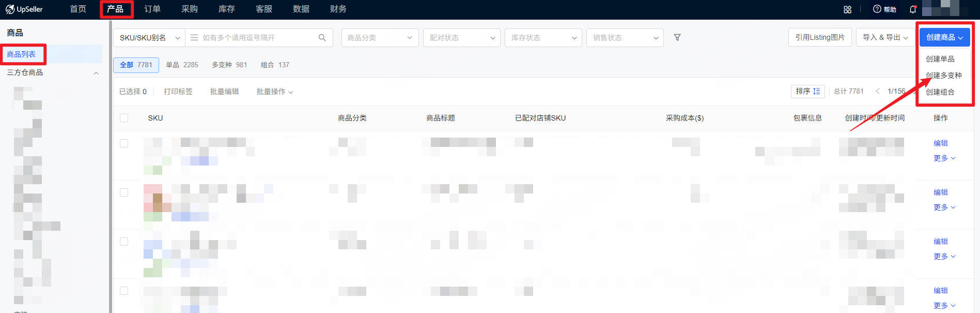Open the 订单 nav tab
Screen dimensions: 980x313
pyautogui.click(x=152, y=9)
